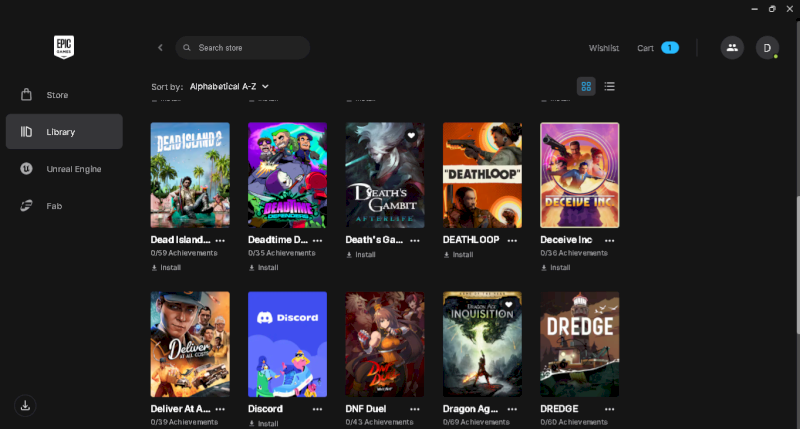Viewport: 800px width, 429px height.
Task: Install DEATHLOOP
Action: pyautogui.click(x=459, y=255)
